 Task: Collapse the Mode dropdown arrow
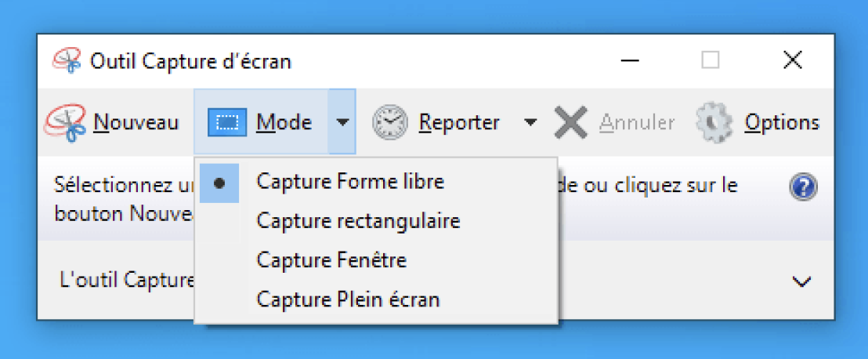pyautogui.click(x=342, y=121)
